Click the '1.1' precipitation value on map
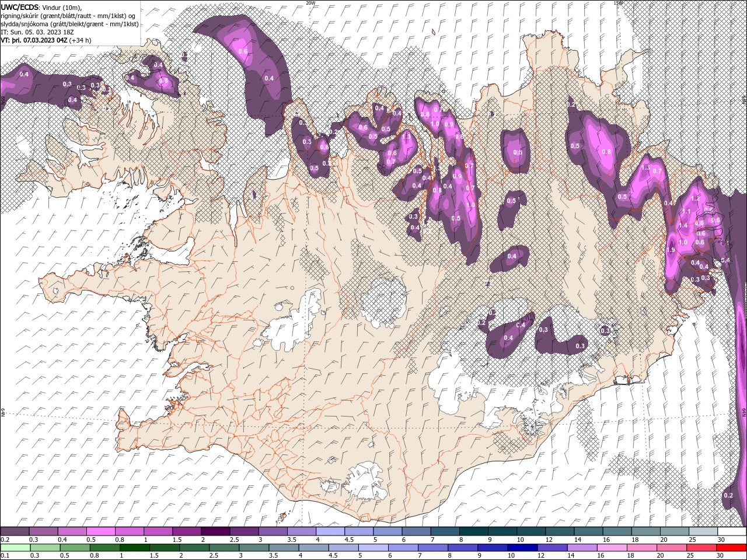Image resolution: width=747 pixels, height=560 pixels. [686, 212]
